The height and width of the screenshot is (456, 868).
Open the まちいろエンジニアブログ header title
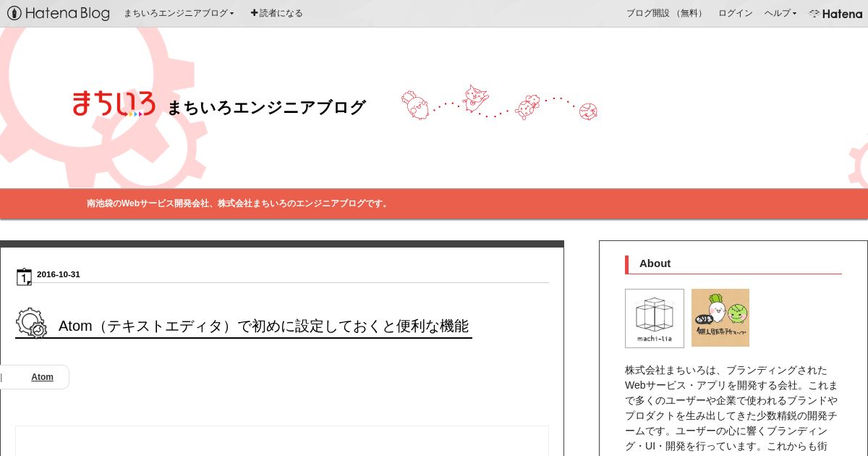(266, 107)
